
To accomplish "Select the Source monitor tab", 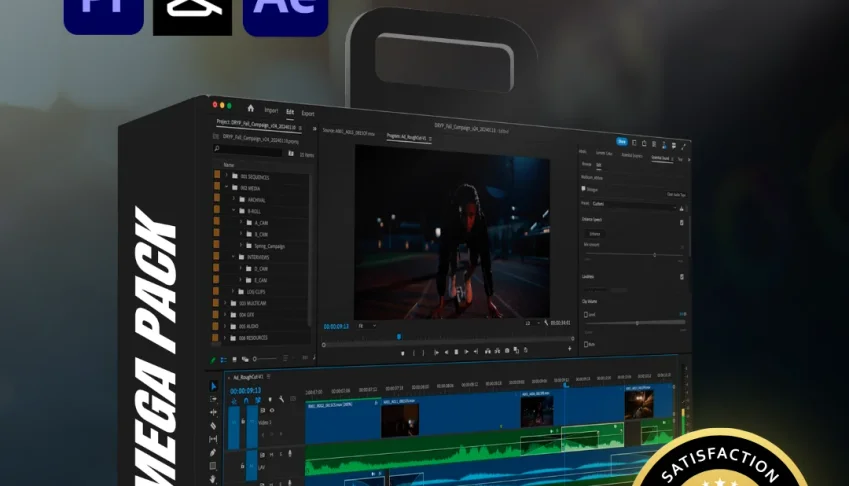I will [x=349, y=132].
